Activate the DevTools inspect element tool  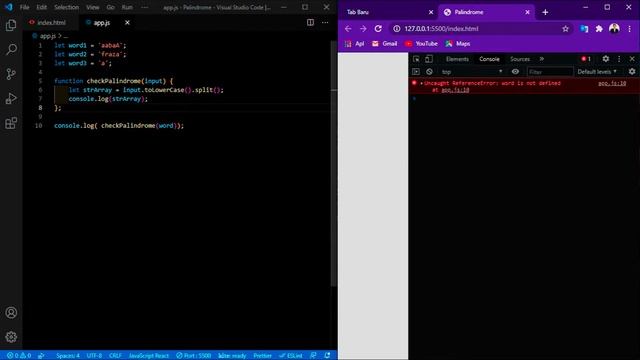[416, 59]
